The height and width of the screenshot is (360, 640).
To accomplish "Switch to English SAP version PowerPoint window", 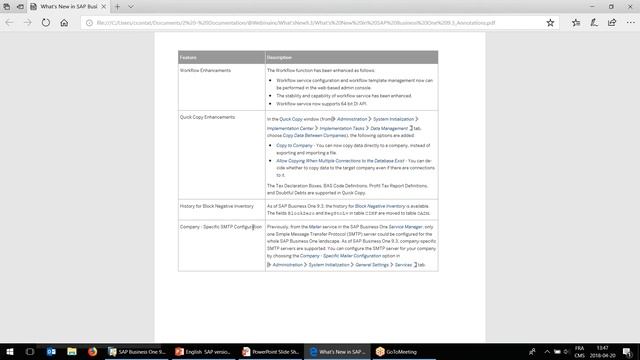I will [203, 351].
